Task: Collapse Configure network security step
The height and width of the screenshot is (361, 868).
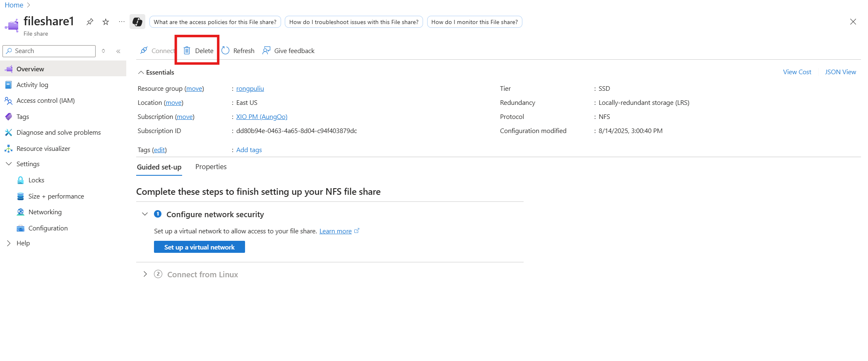Action: click(x=145, y=214)
